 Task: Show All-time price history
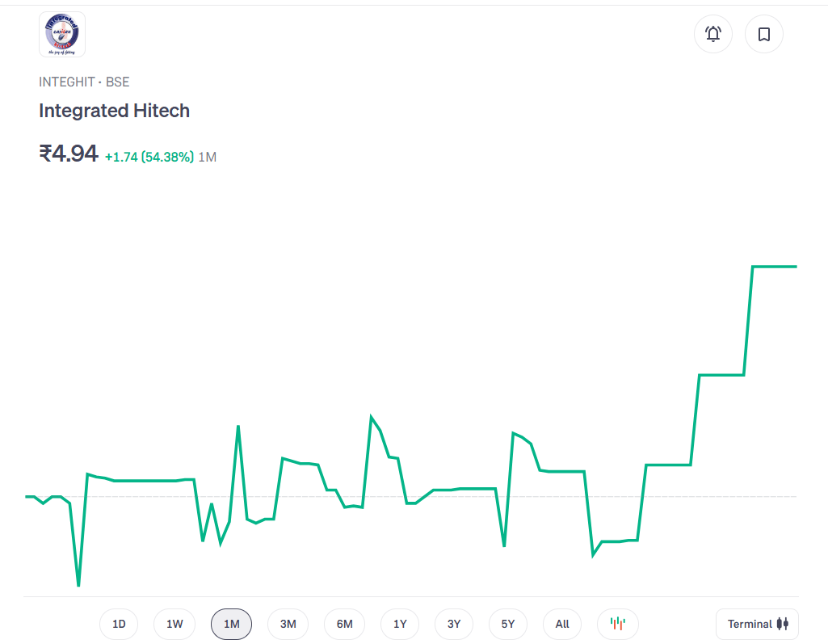point(562,624)
